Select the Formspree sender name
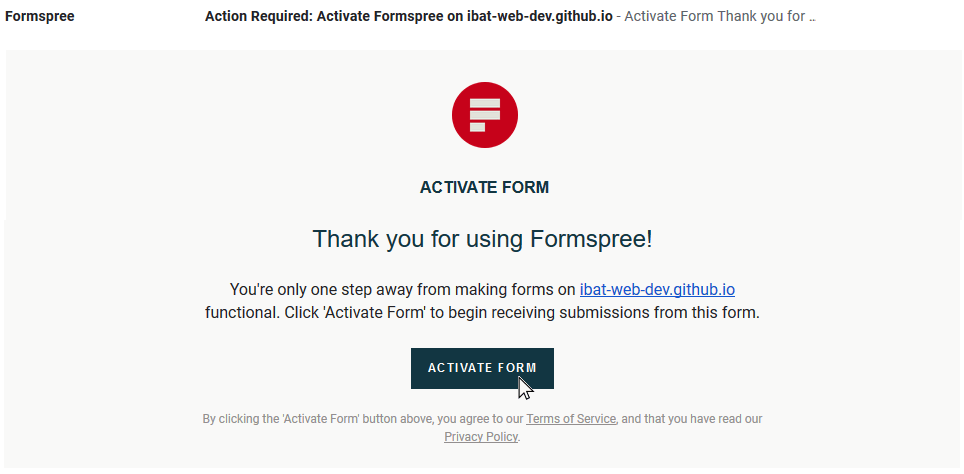Image resolution: width=964 pixels, height=474 pixels. click(39, 17)
